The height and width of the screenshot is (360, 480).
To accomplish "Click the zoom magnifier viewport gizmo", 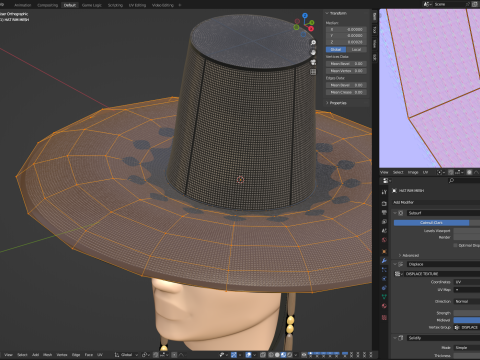I will click(x=313, y=43).
